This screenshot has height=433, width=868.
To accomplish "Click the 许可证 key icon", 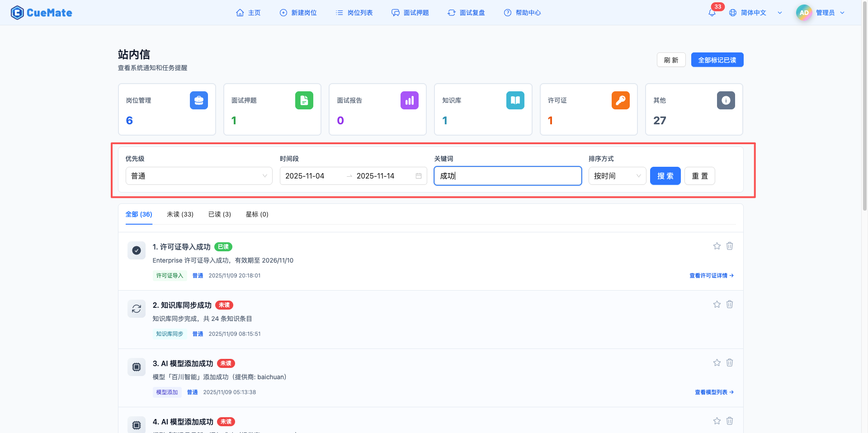I will pos(620,100).
